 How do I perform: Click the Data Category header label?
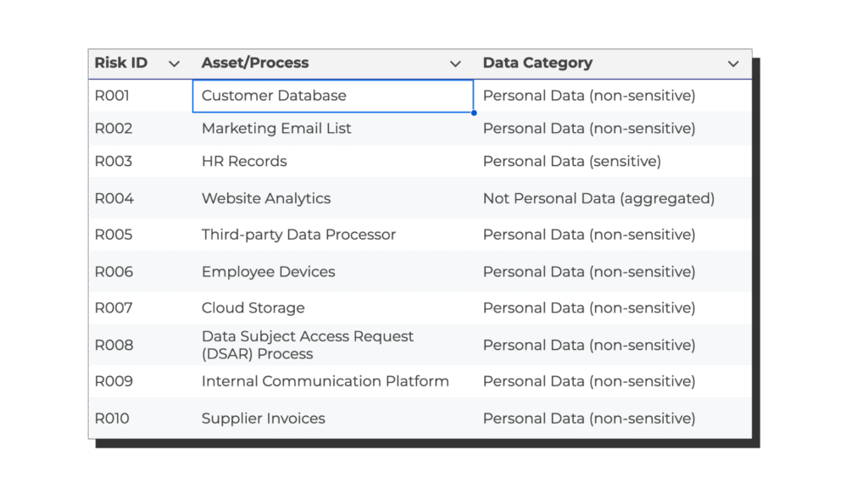click(537, 63)
